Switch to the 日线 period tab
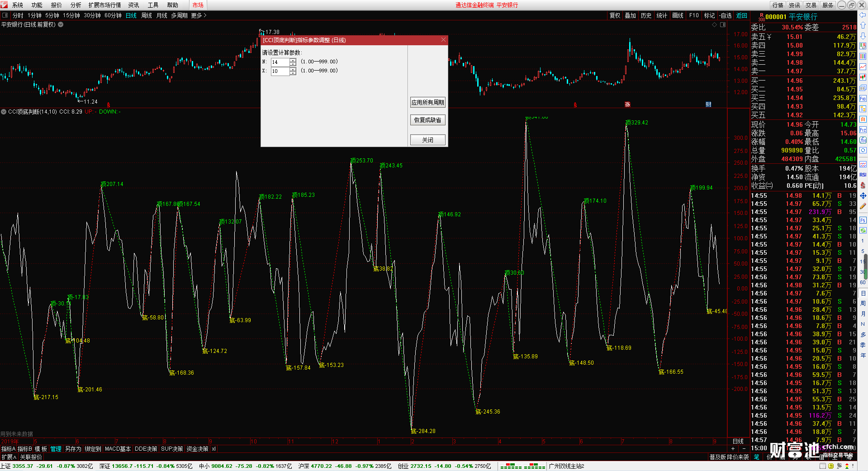This screenshot has height=471, width=868. 131,15
